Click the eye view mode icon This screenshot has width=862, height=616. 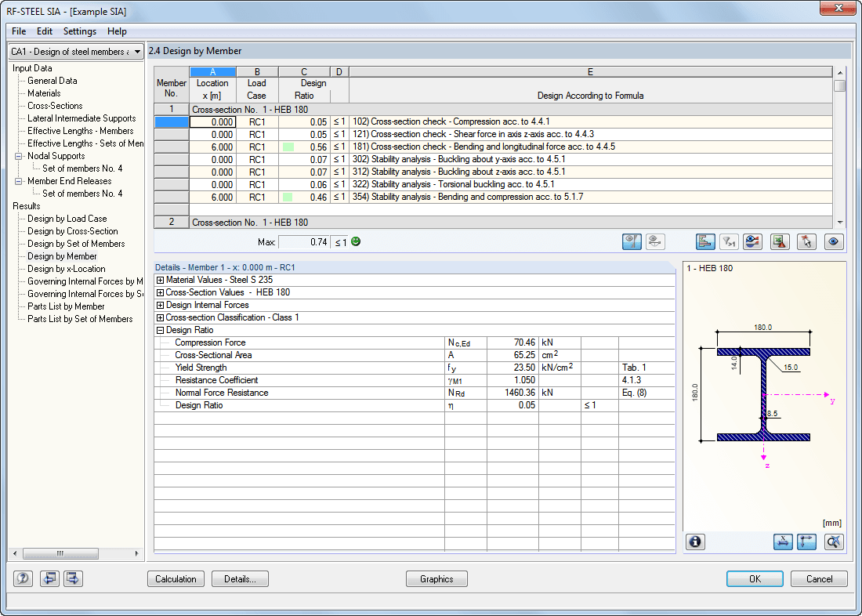pos(834,241)
